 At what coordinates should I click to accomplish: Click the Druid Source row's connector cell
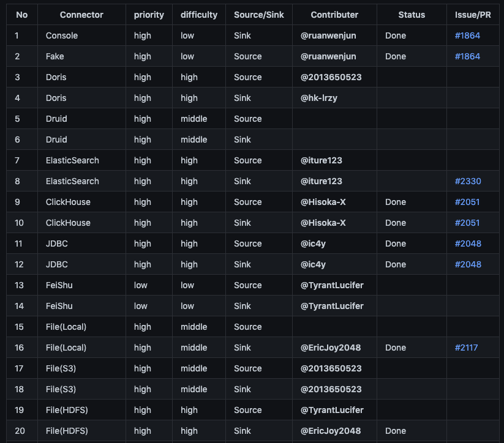56,119
